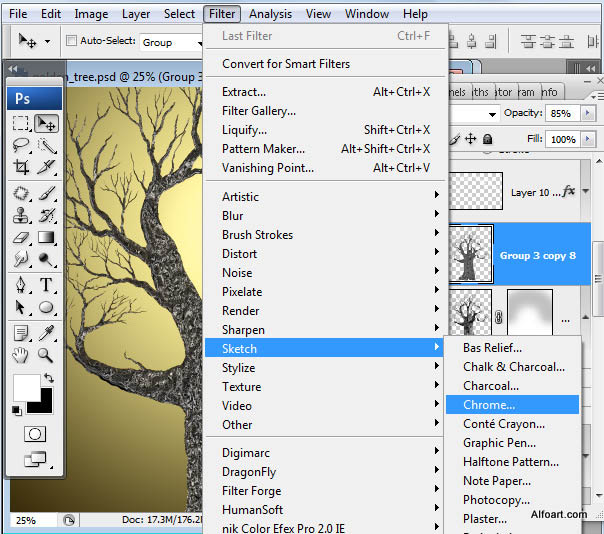Choose the Eraser tool
The image size is (604, 534).
pos(21,238)
